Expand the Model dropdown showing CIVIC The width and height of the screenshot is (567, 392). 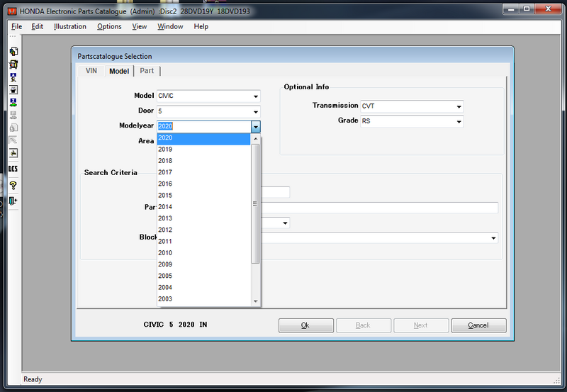pos(255,96)
